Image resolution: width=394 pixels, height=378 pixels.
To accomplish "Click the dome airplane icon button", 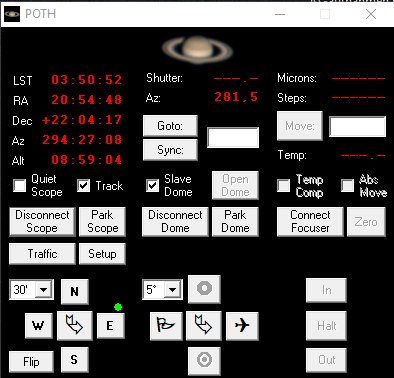I will coord(242,325).
